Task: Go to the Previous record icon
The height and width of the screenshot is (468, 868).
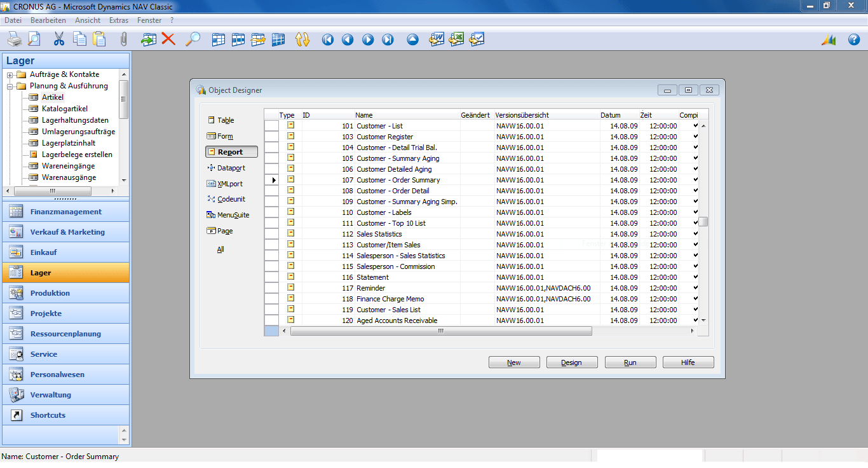Action: tap(348, 39)
